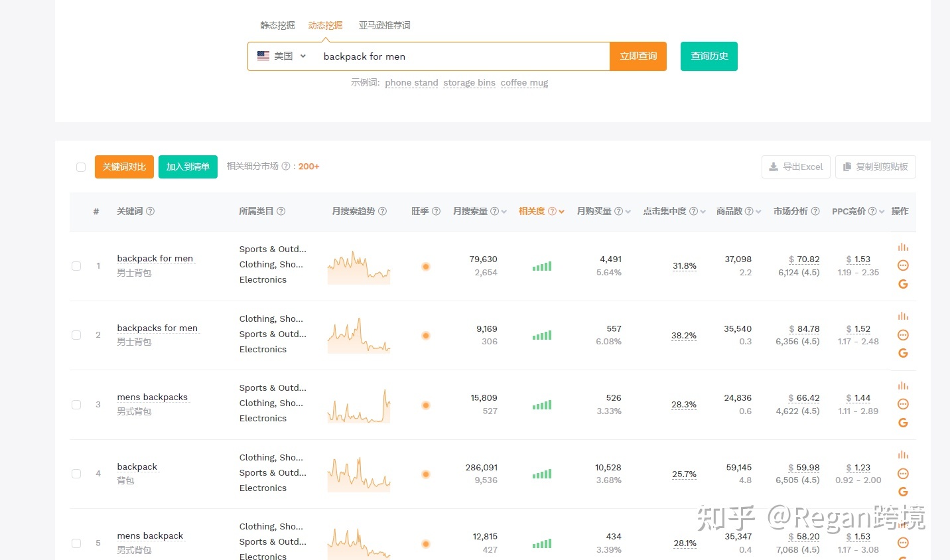Open keyword link backpacks for men

157,328
